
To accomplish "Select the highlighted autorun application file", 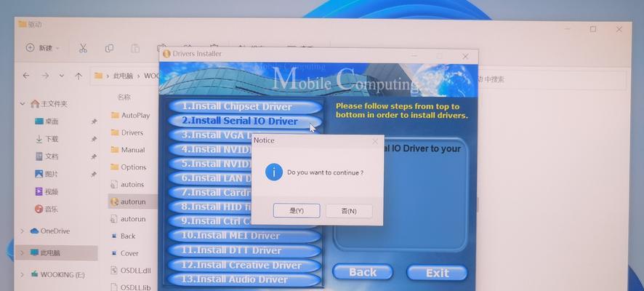I will pos(128,202).
